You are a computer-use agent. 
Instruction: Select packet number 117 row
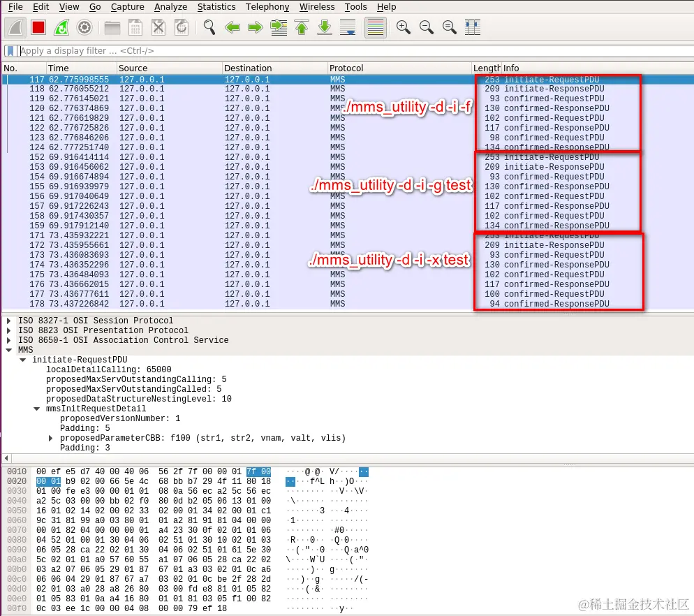(x=348, y=80)
